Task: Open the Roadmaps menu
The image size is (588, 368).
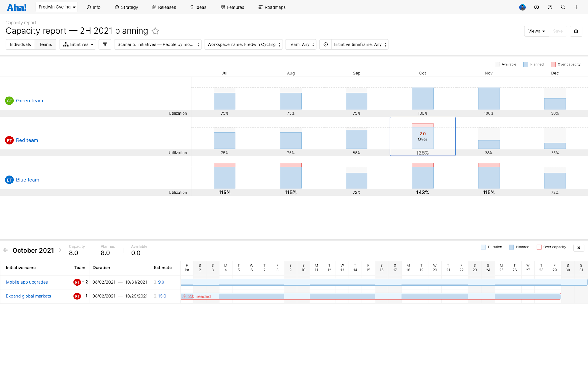Action: (x=272, y=7)
